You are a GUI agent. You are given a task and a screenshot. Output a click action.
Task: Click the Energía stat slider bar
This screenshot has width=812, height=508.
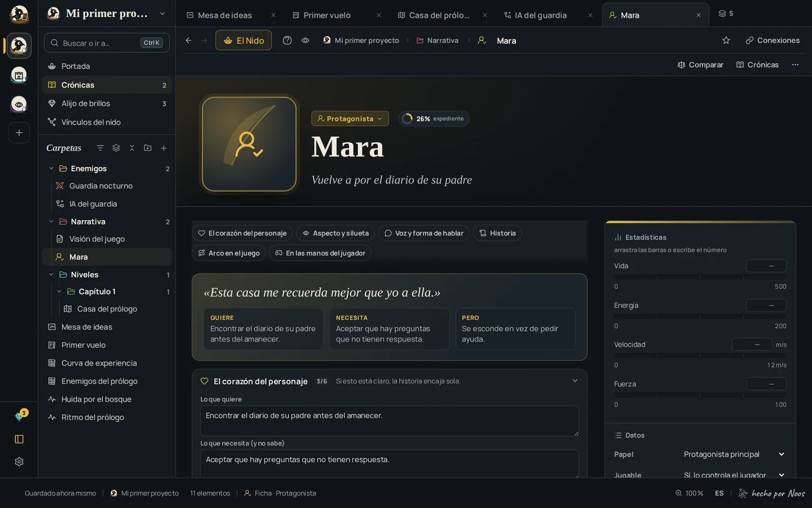point(700,316)
